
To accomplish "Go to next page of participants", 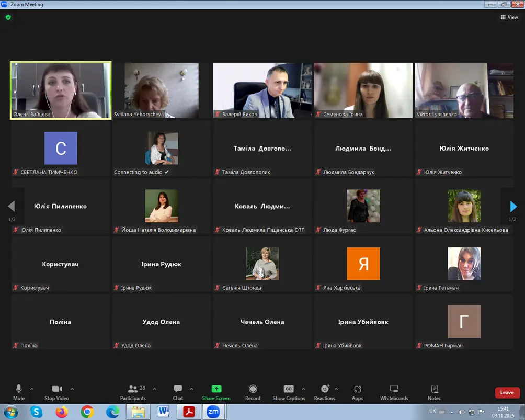I will (513, 207).
